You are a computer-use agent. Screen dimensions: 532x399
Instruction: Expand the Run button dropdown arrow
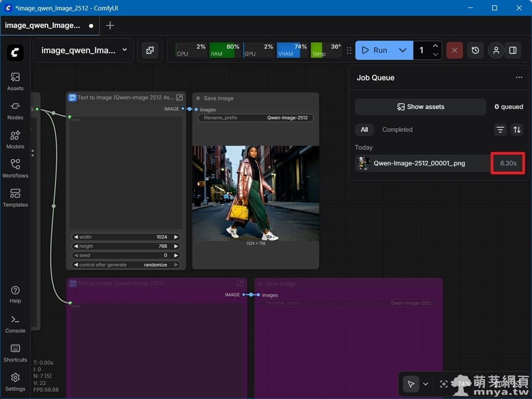coord(403,50)
